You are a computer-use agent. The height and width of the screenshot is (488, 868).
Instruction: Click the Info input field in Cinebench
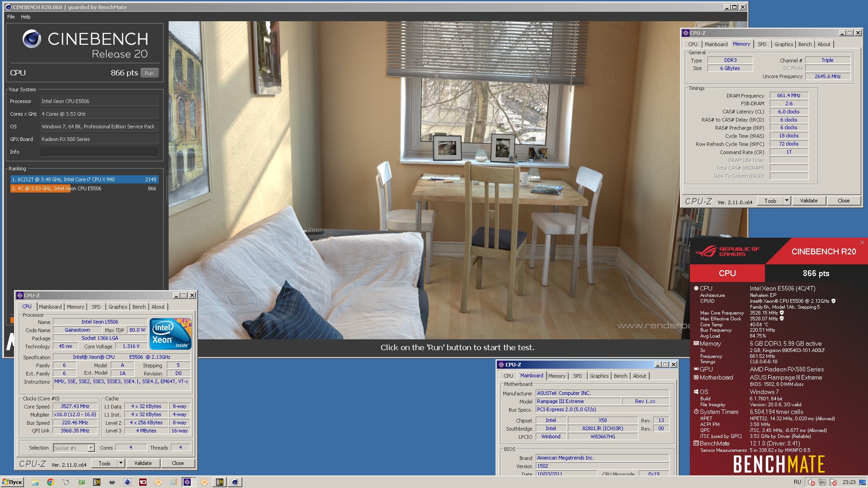(x=99, y=152)
